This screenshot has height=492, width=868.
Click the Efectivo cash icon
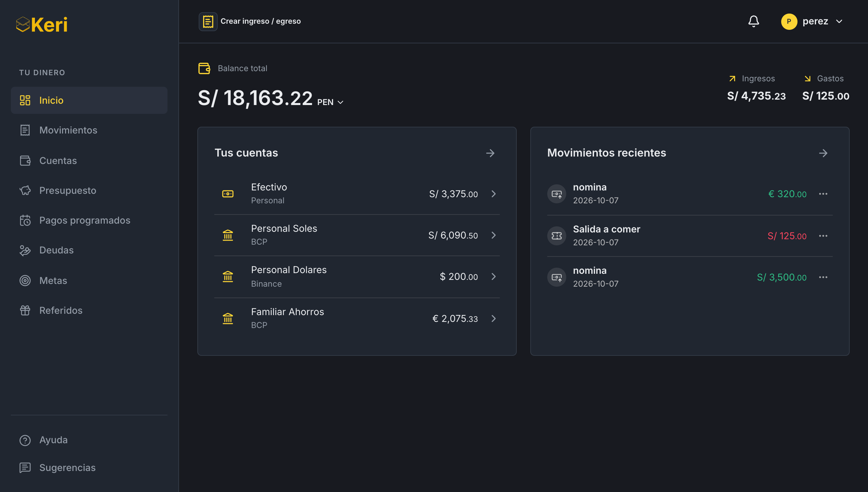point(228,194)
